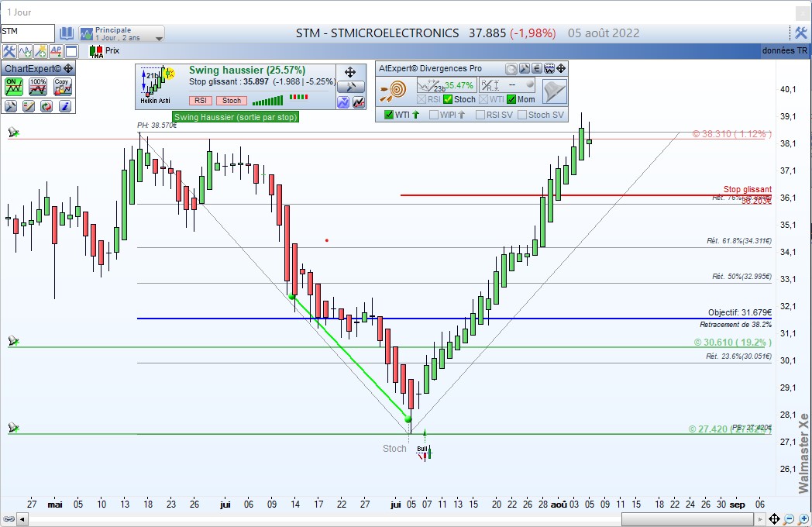Enable the Stoch SV checkbox

522,115
